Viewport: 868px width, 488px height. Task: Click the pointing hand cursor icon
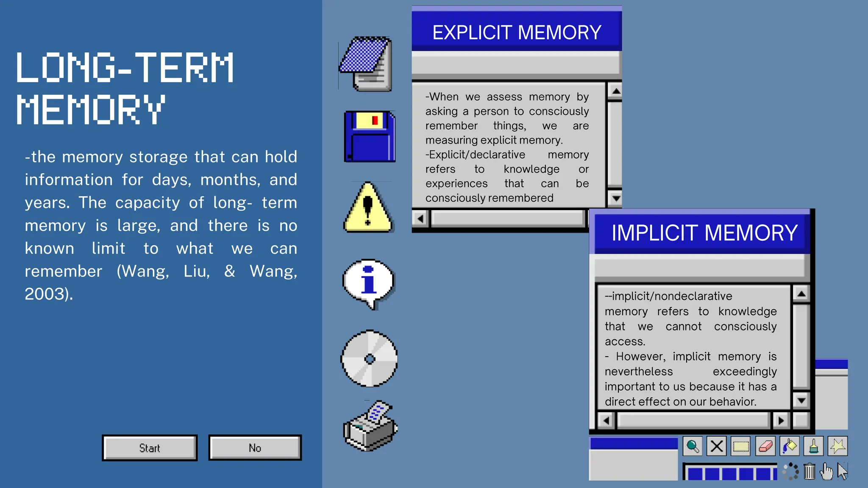pos(826,471)
